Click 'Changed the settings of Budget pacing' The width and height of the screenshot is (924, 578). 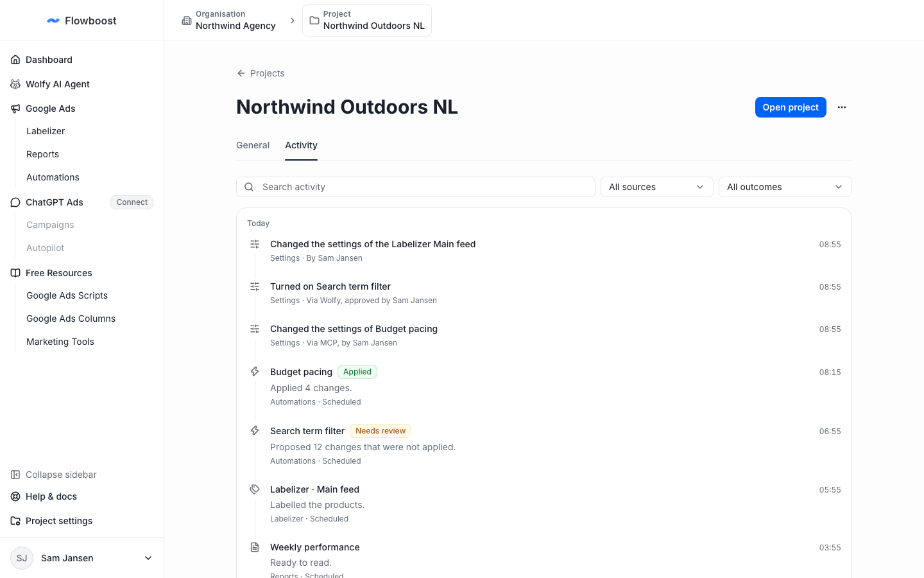click(354, 329)
